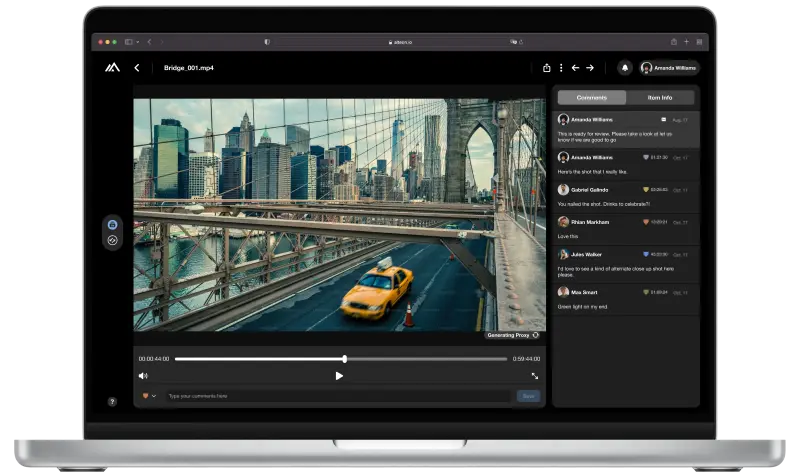The height and width of the screenshot is (476, 800).
Task: Click the back arrow beside Bridge_001.mp4
Action: [x=136, y=68]
